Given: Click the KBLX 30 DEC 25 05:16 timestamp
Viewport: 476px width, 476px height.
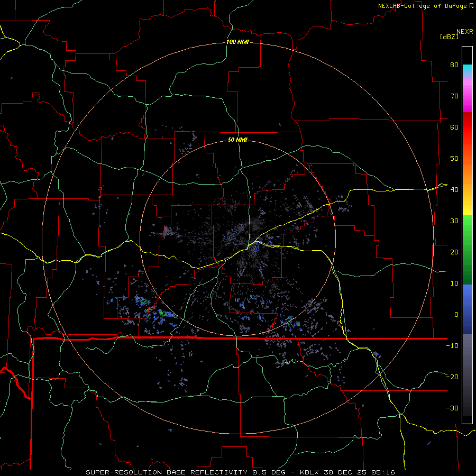Looking at the screenshot, I should click(x=347, y=472).
